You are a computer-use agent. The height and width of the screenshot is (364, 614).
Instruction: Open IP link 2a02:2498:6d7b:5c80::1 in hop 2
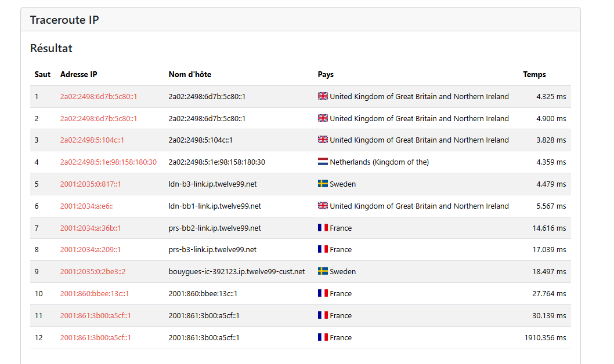coord(99,118)
